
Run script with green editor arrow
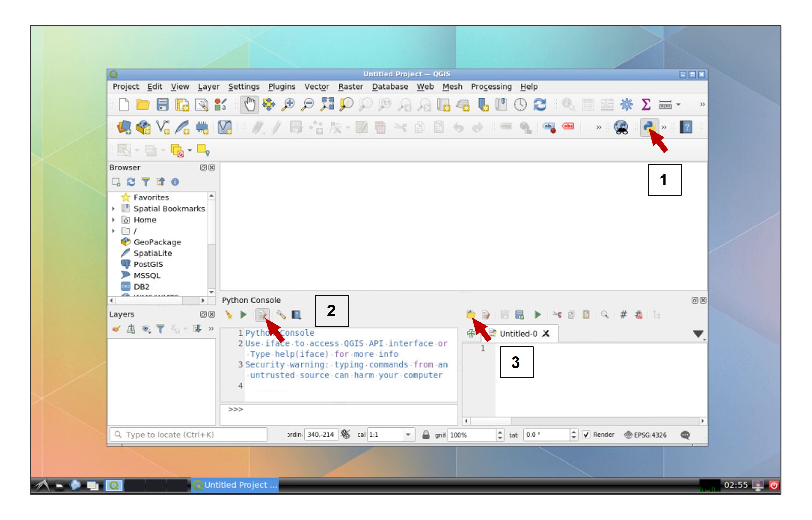pos(537,315)
